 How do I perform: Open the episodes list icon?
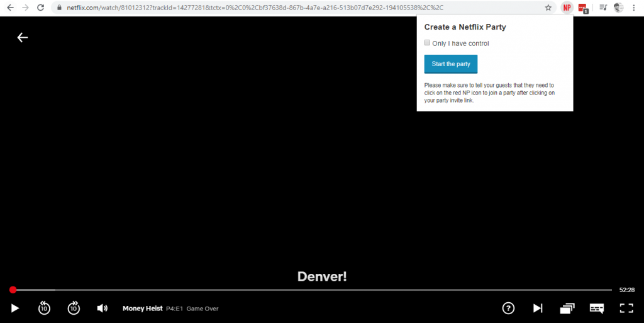coord(567,309)
